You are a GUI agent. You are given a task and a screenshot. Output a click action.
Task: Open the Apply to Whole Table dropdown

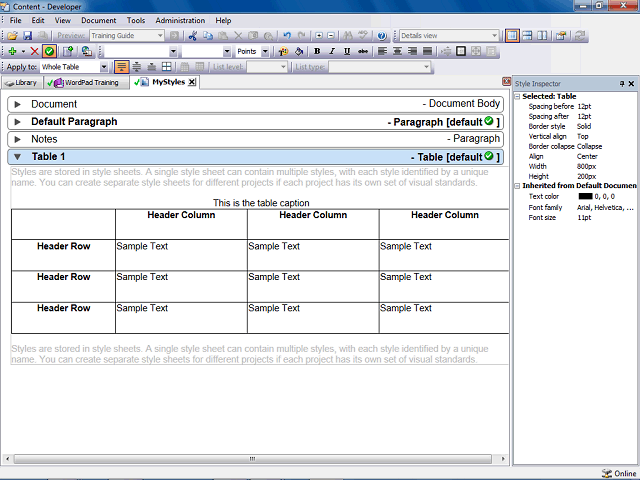[x=104, y=67]
